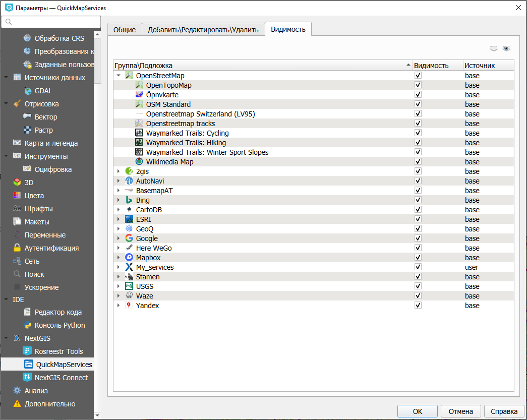Disable visibility of My_services group
Image resolution: width=527 pixels, height=420 pixels.
(x=418, y=267)
